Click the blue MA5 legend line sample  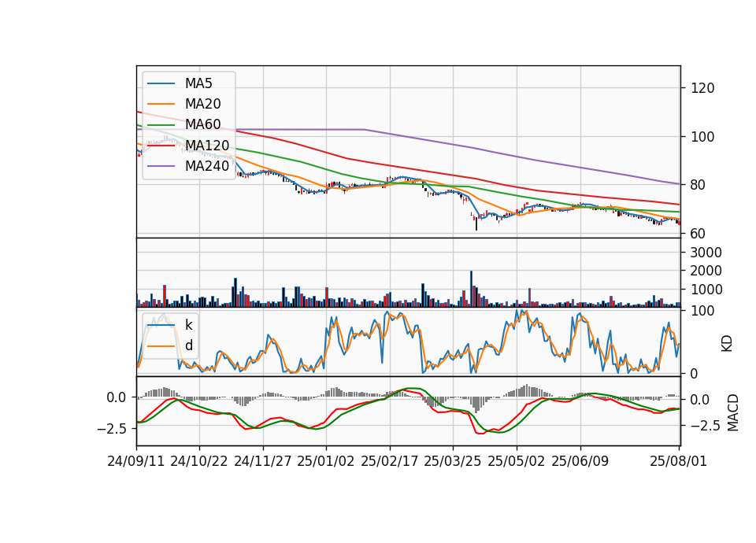pos(161,83)
